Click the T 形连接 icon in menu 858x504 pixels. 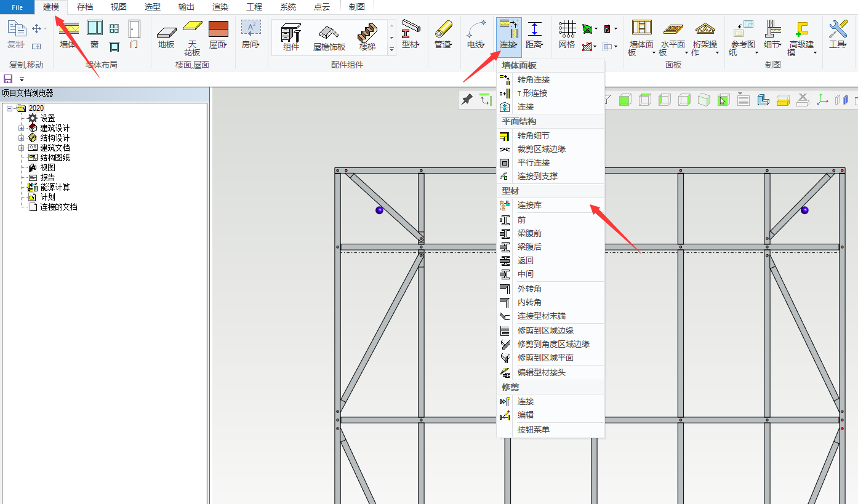click(505, 93)
